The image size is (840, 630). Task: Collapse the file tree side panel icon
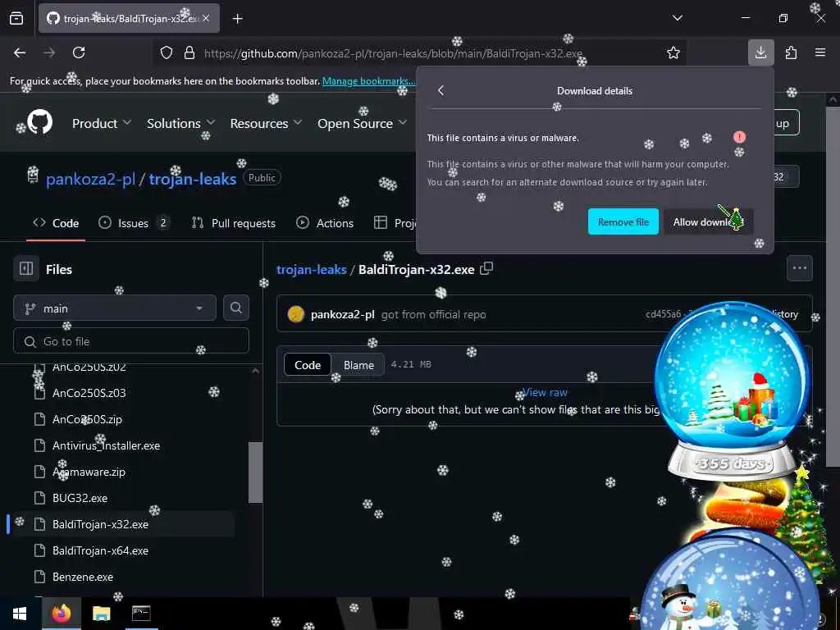tap(26, 268)
